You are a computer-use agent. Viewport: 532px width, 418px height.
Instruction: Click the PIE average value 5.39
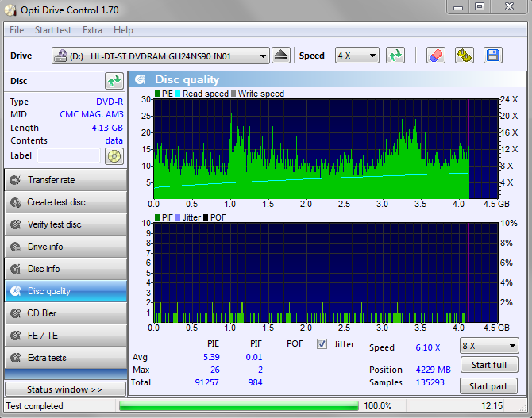pyautogui.click(x=211, y=357)
